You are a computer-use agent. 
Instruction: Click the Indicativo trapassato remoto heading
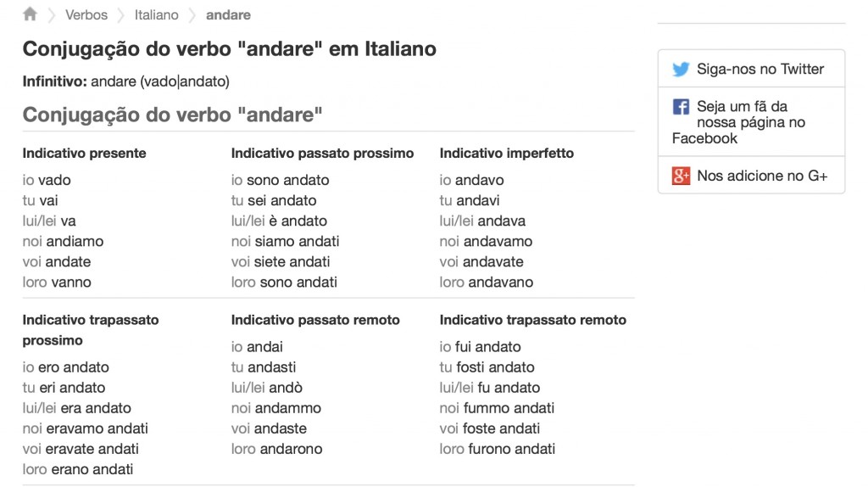pyautogui.click(x=533, y=320)
